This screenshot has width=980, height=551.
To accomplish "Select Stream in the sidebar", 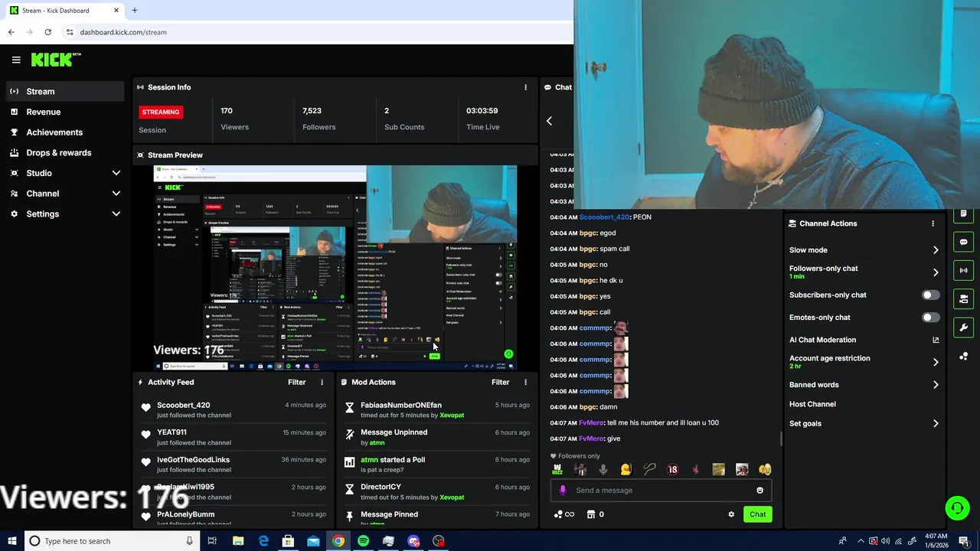I will pos(64,91).
